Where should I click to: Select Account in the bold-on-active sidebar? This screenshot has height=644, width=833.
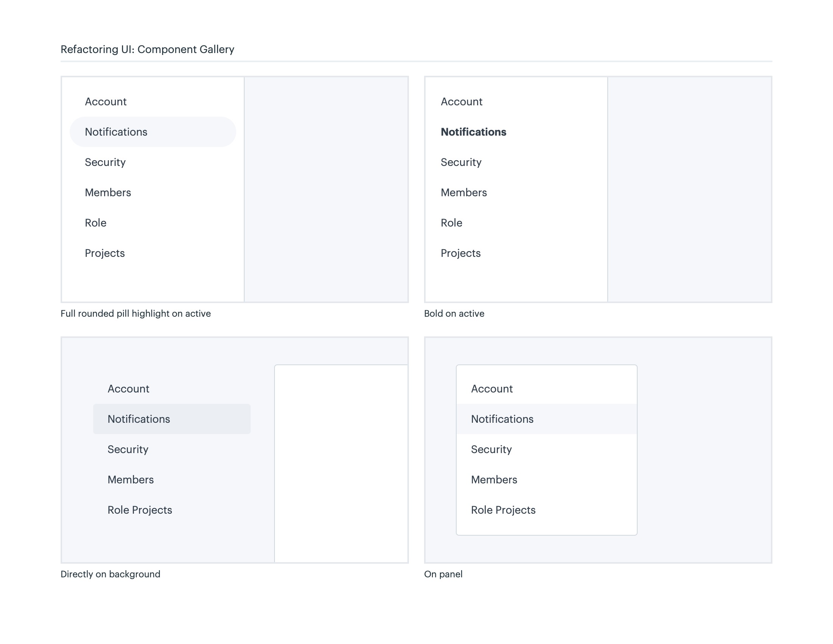pos(462,102)
